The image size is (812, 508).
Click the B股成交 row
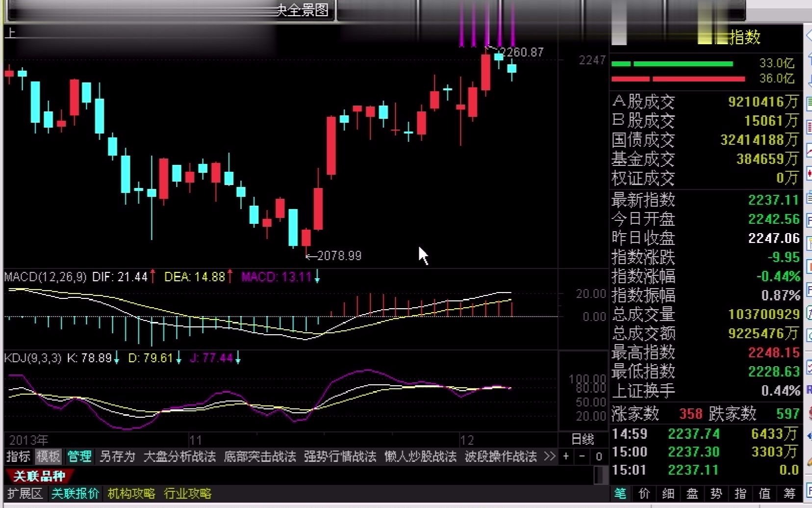[x=706, y=121]
